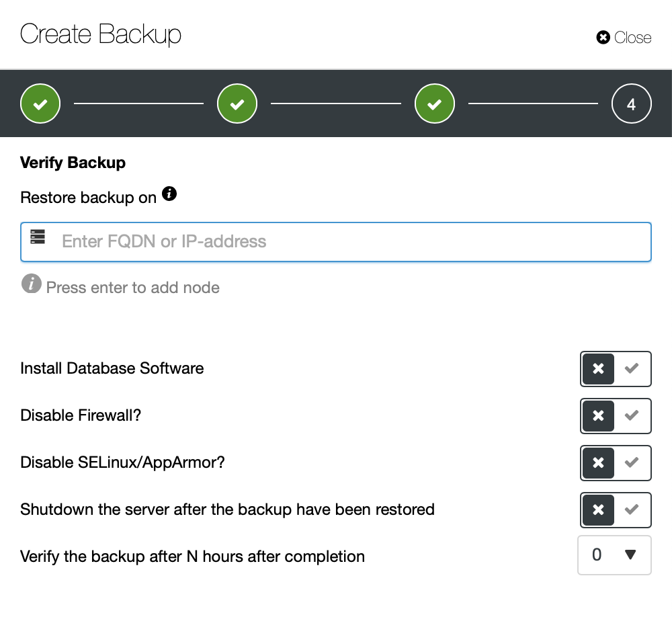Close the Create Backup dialog

pos(624,38)
